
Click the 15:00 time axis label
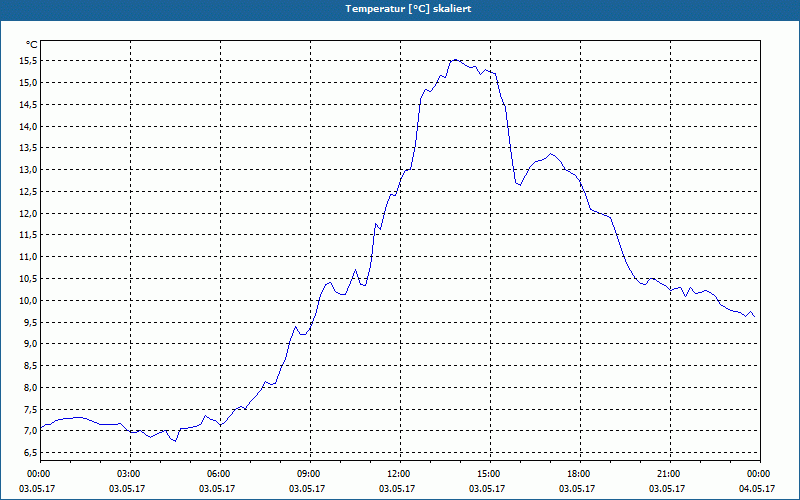[x=490, y=474]
